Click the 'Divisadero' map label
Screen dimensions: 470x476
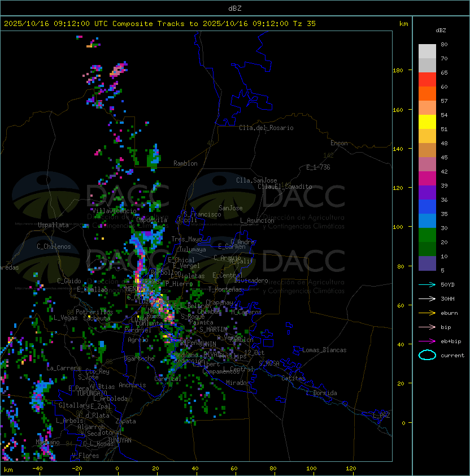tap(251, 280)
